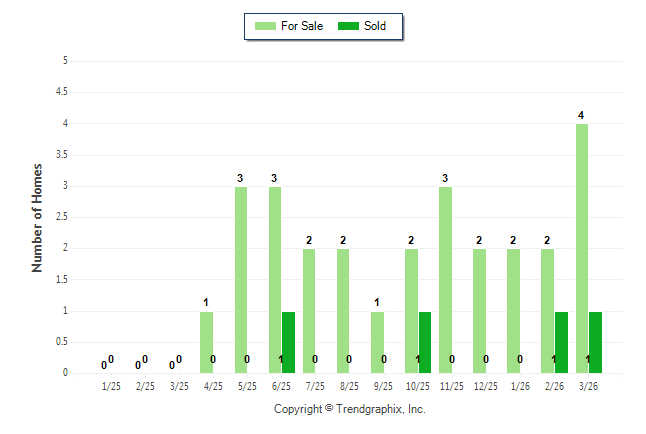Click the For Sale legend color swatch

point(267,26)
